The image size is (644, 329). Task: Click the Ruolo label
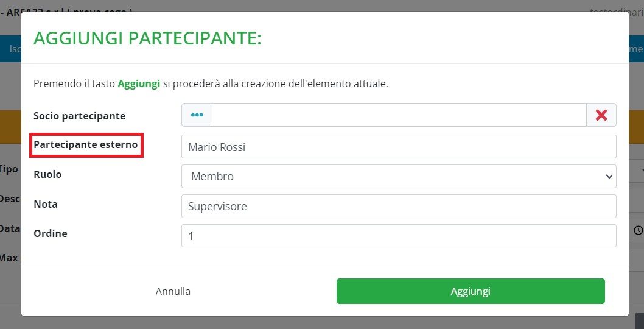click(x=47, y=174)
